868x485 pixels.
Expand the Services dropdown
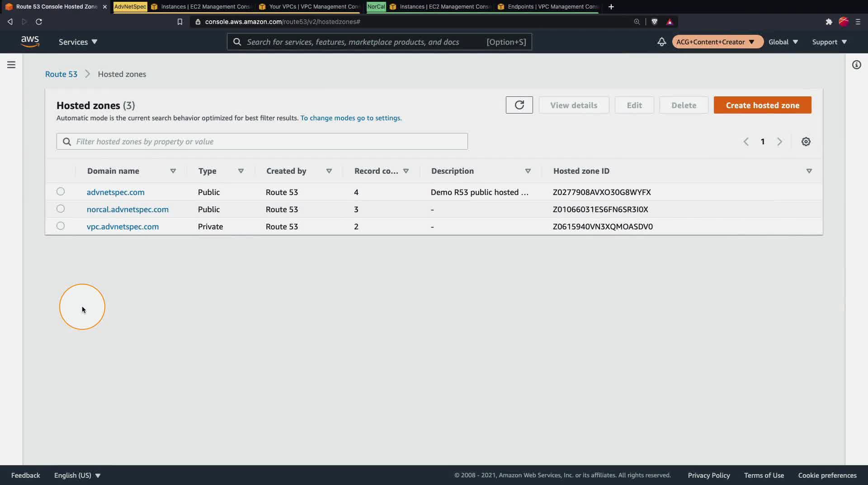pyautogui.click(x=78, y=42)
